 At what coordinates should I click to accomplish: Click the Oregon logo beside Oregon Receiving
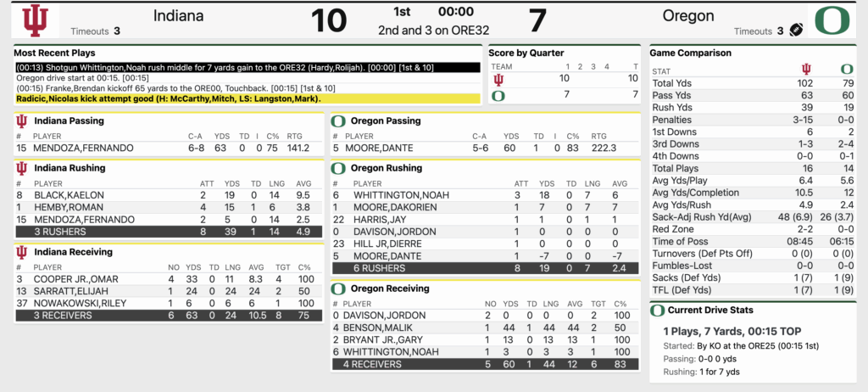pos(339,288)
